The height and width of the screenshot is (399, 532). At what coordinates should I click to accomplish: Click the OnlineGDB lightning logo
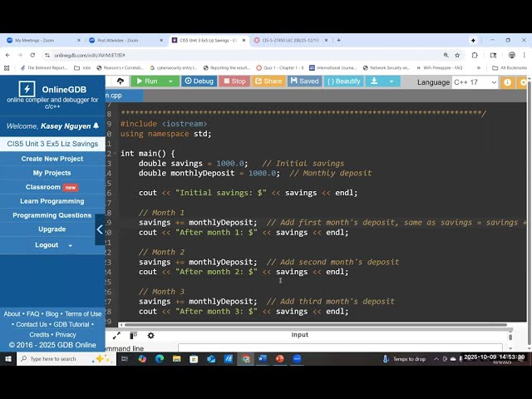click(x=27, y=89)
